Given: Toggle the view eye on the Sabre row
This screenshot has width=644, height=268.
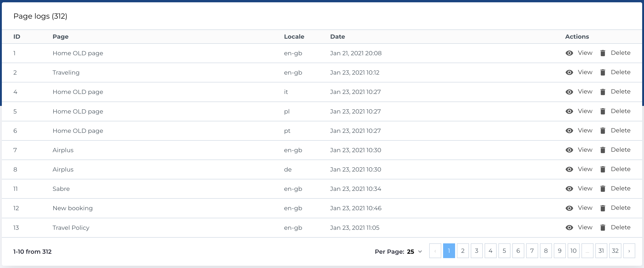Looking at the screenshot, I should [x=570, y=189].
